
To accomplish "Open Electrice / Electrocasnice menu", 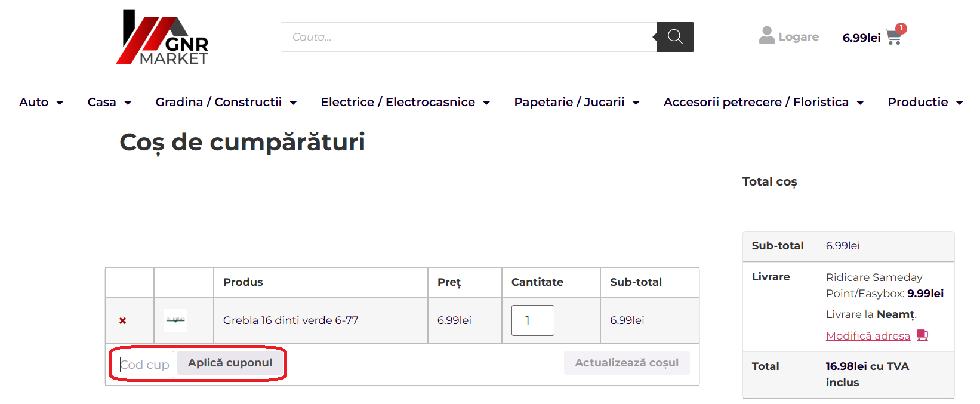I will point(486,103).
